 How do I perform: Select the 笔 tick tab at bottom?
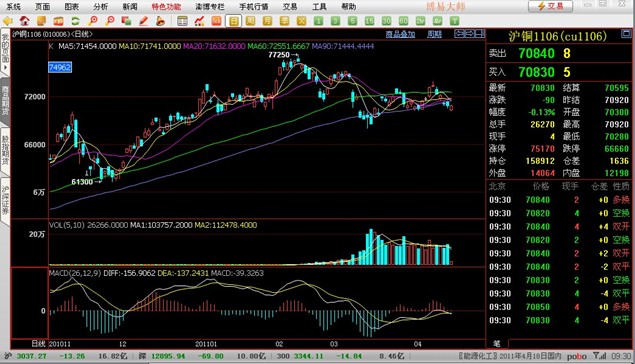pyautogui.click(x=497, y=344)
